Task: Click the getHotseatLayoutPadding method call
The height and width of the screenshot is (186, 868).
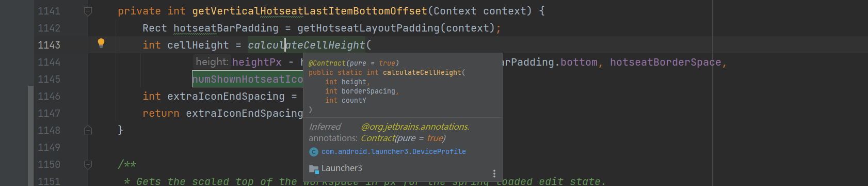Action: 368,28
